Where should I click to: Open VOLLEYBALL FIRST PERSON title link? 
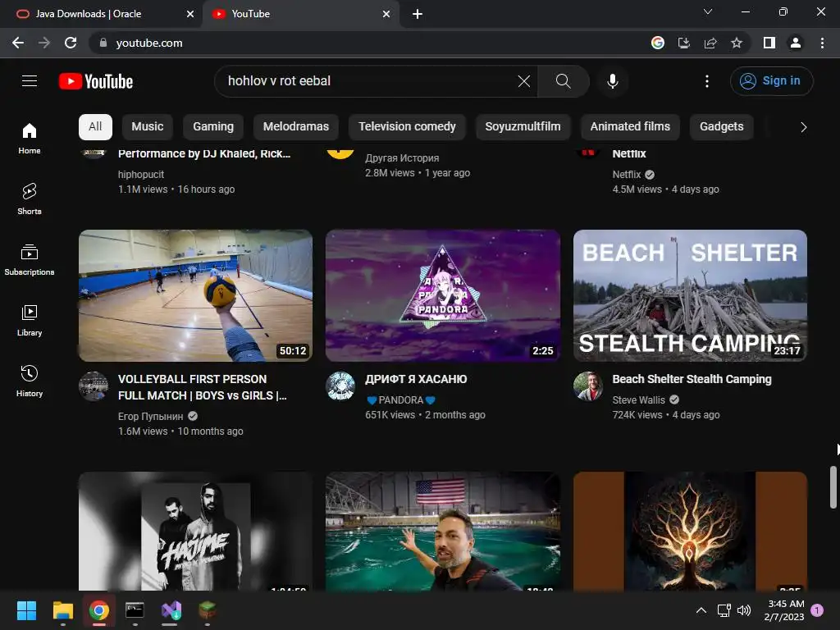pyautogui.click(x=203, y=387)
